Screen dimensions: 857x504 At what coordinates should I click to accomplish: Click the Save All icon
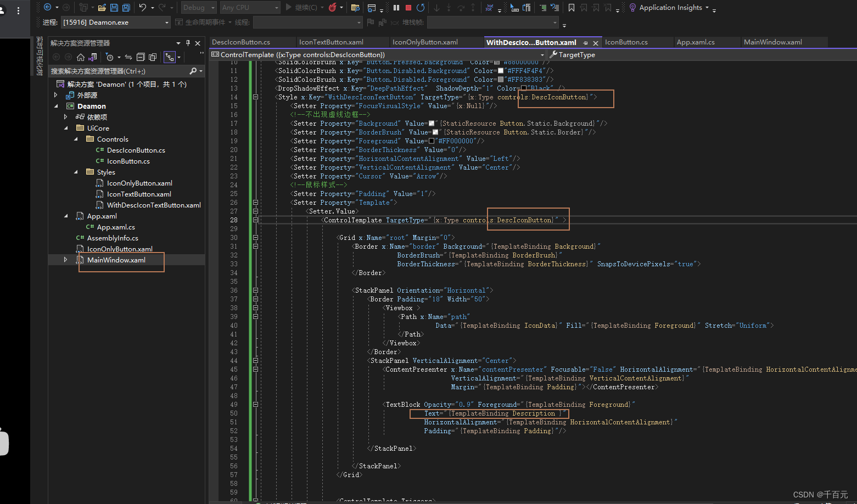[125, 7]
